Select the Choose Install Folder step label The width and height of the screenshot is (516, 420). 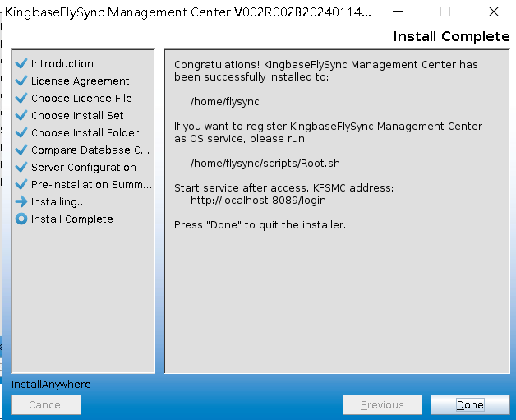tap(85, 132)
